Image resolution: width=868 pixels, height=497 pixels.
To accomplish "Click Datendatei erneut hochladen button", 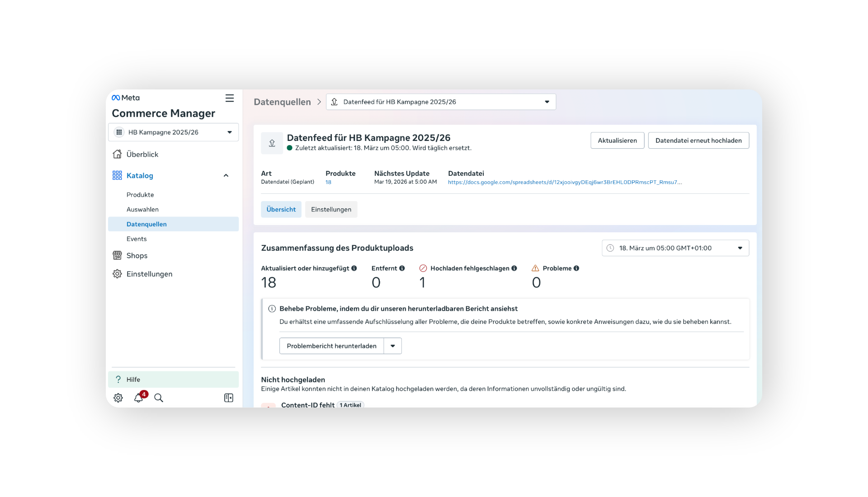I will click(x=698, y=141).
